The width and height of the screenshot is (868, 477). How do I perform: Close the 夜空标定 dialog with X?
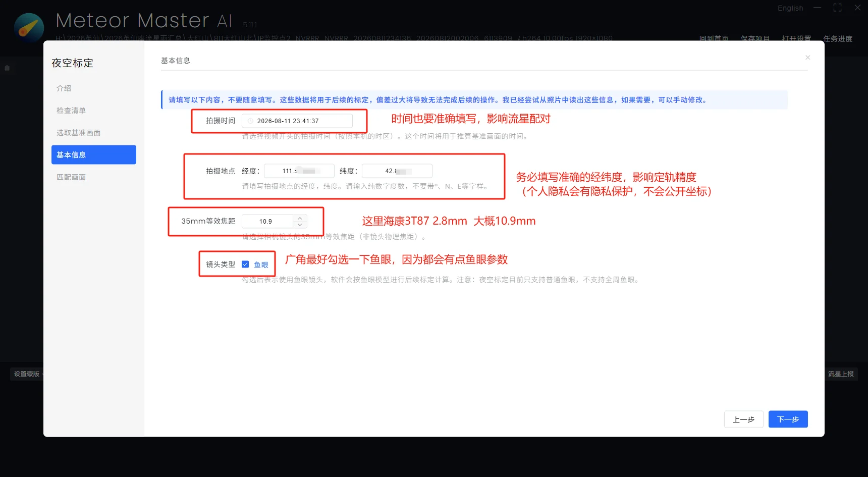(x=807, y=58)
